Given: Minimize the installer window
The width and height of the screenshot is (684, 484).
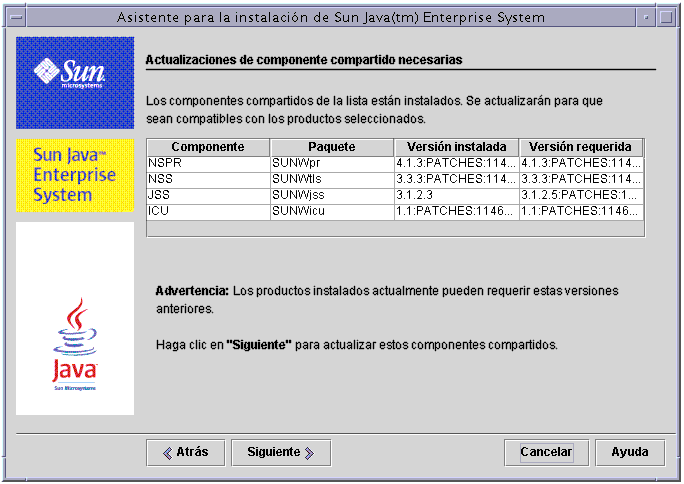Looking at the screenshot, I should pos(646,17).
